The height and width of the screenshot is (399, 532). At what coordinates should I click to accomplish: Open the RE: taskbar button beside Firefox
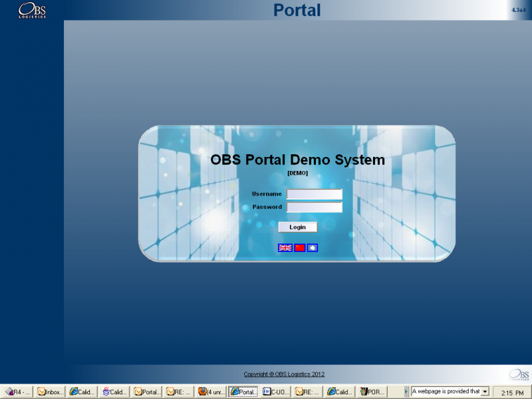pos(179,392)
